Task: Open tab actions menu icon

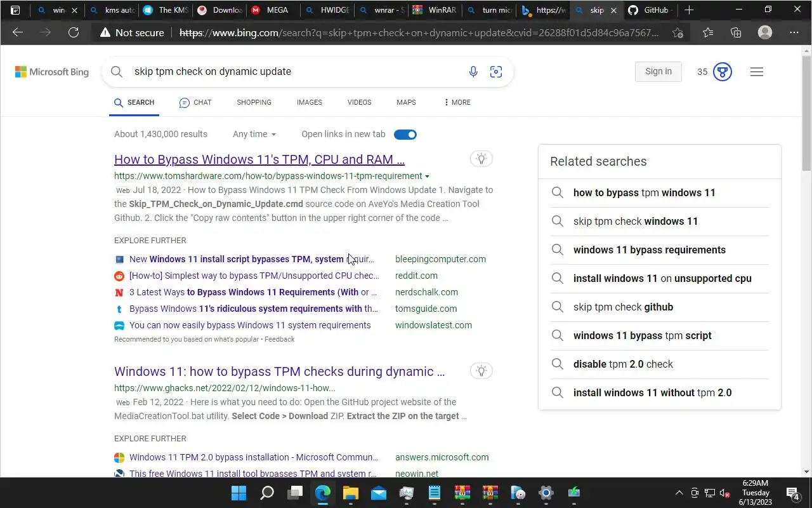Action: [x=16, y=10]
